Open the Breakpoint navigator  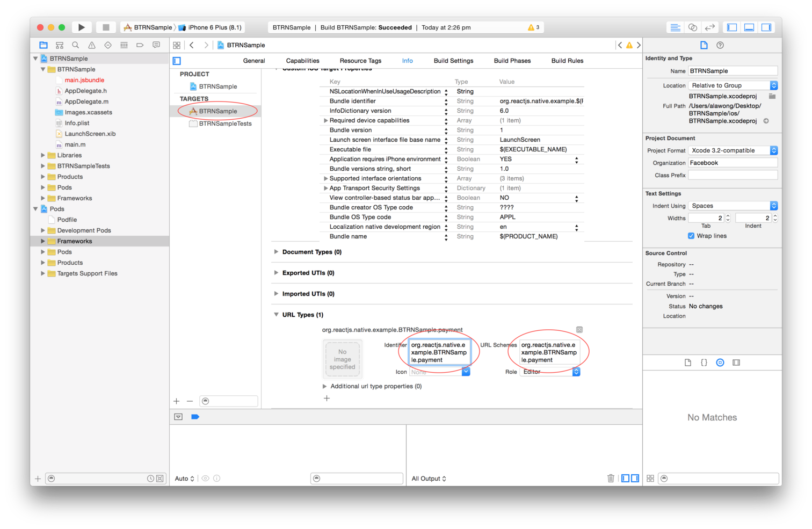point(140,45)
